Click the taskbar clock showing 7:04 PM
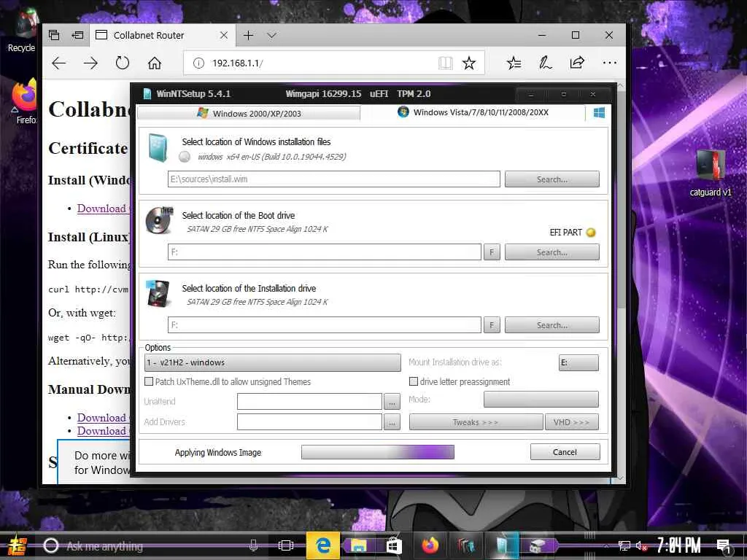The height and width of the screenshot is (560, 747). pos(679,545)
